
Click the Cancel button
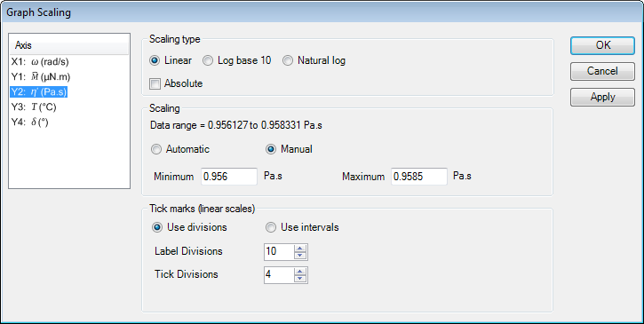click(x=602, y=71)
